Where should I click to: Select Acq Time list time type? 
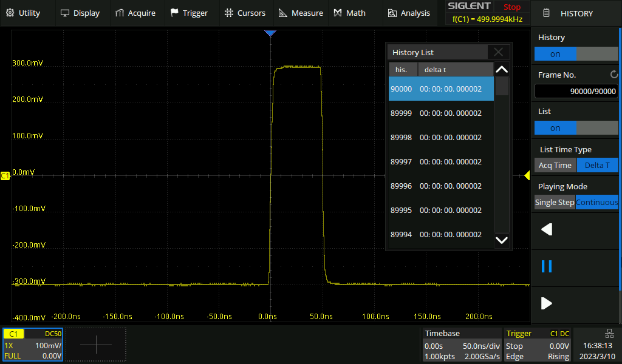555,165
